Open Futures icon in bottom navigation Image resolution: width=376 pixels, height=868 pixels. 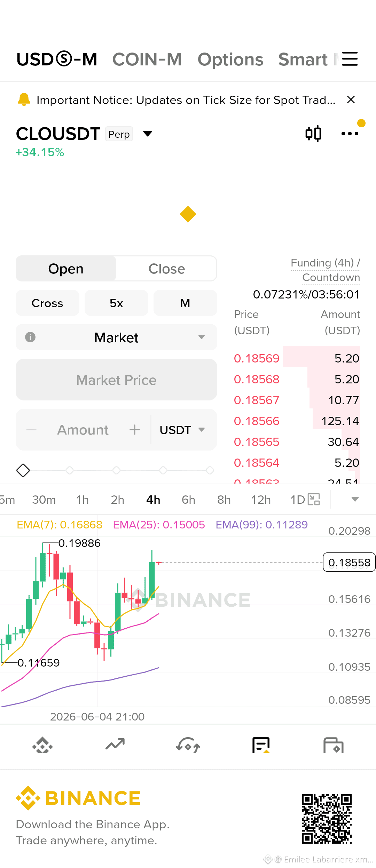click(x=261, y=745)
